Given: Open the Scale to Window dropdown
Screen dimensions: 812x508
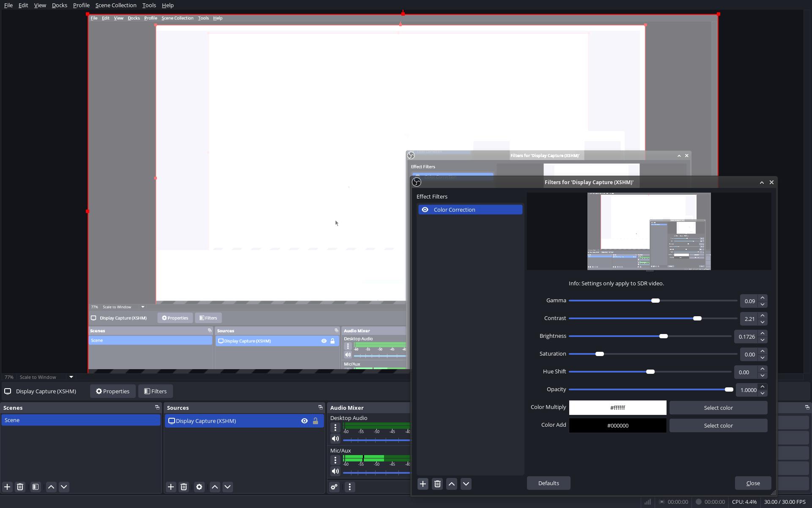Looking at the screenshot, I should coord(71,377).
